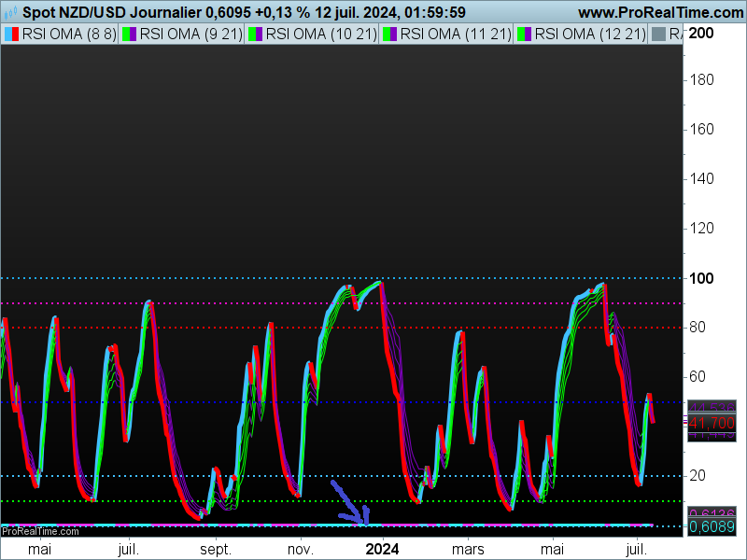This screenshot has width=747, height=560.
Task: Click the partially hidden grey indicator swatch
Action: coord(658,34)
